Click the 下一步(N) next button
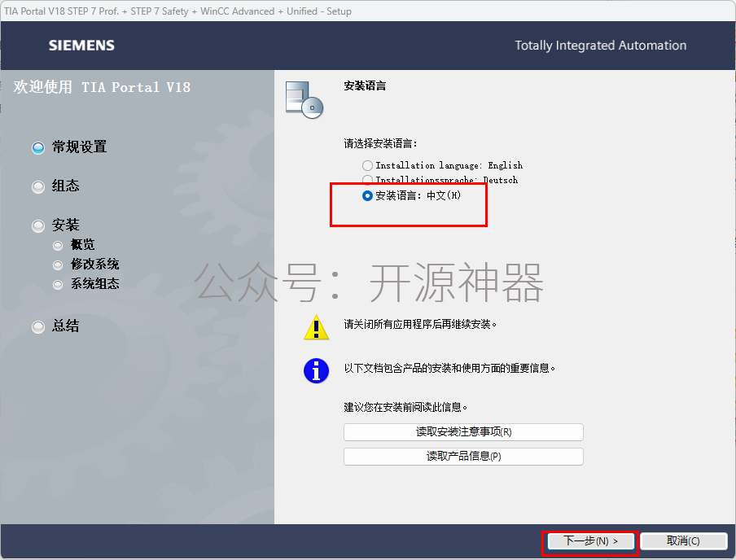 pos(590,541)
